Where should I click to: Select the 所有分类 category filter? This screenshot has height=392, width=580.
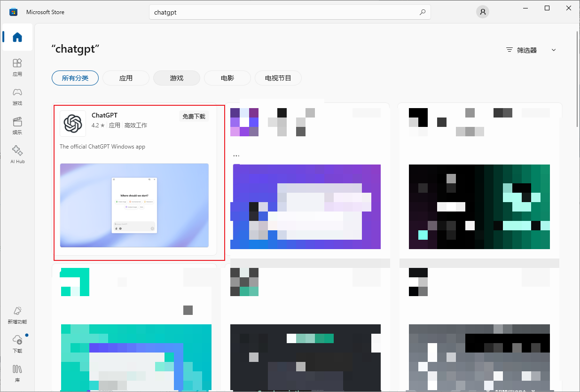(x=75, y=78)
